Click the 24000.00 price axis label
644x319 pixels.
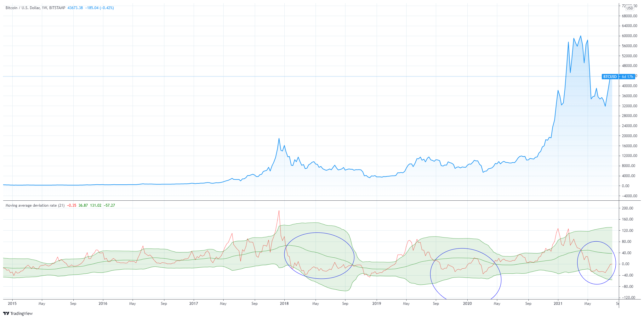[x=630, y=126]
